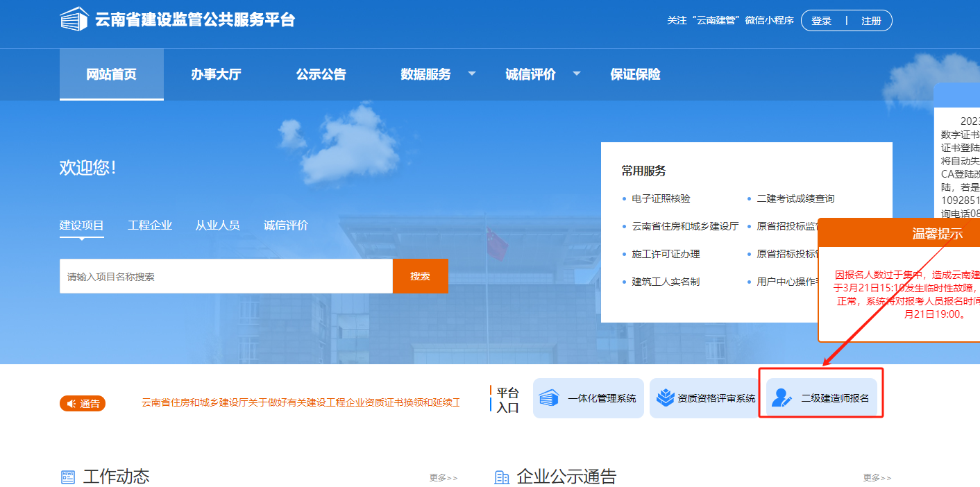Open the 二级建造师报名 entry button

822,398
